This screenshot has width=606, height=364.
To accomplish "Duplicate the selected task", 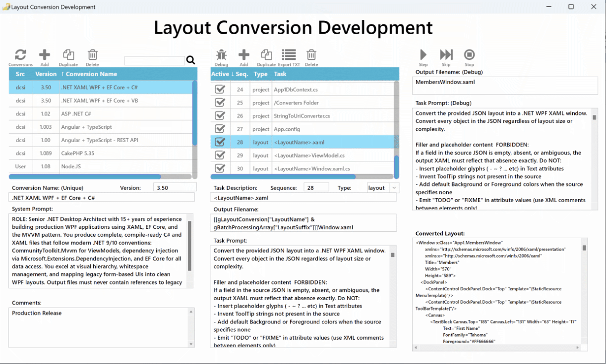I will click(x=266, y=55).
